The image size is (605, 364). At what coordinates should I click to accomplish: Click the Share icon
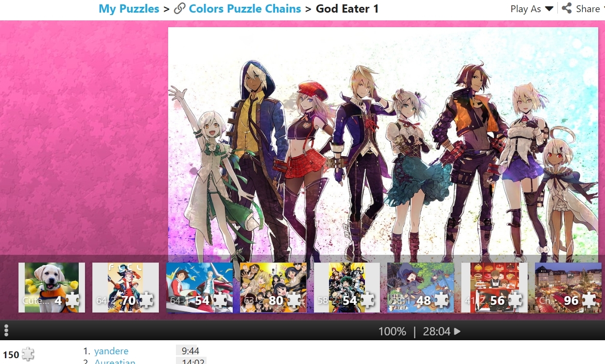click(567, 8)
